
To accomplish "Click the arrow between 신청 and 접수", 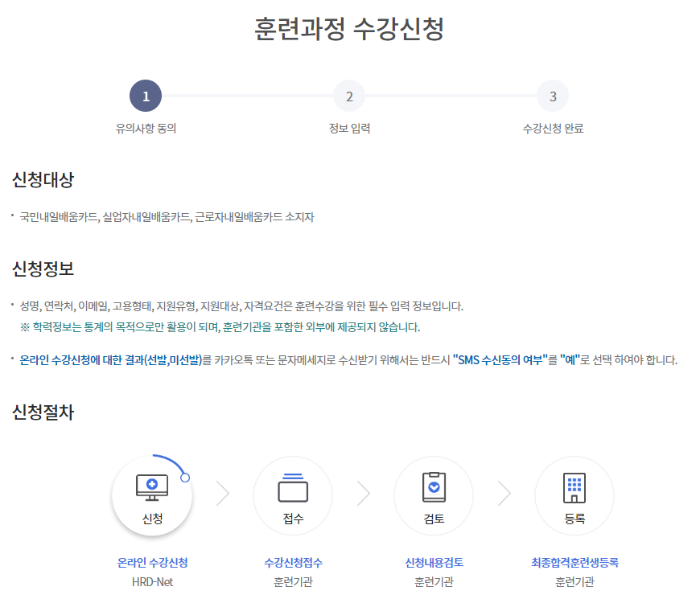I will coord(223,494).
